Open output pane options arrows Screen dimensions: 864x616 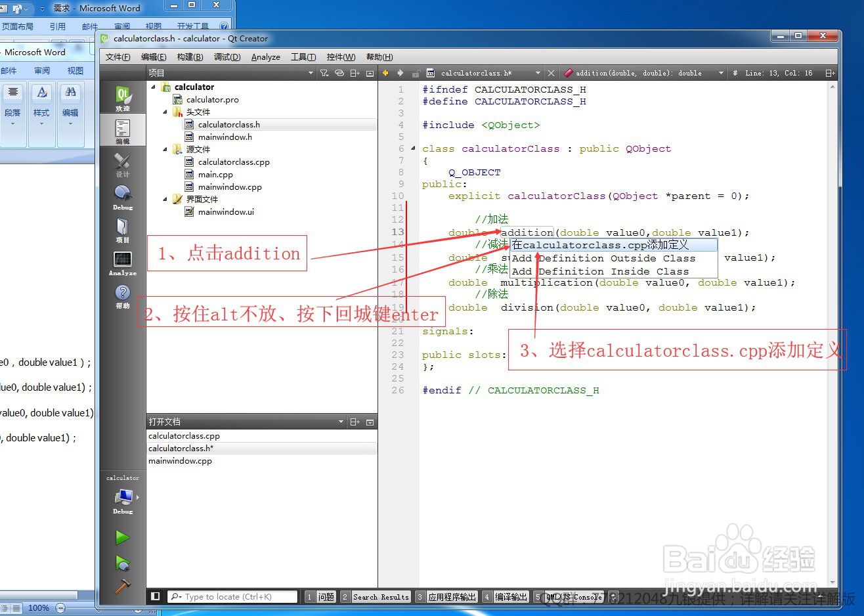click(x=614, y=596)
